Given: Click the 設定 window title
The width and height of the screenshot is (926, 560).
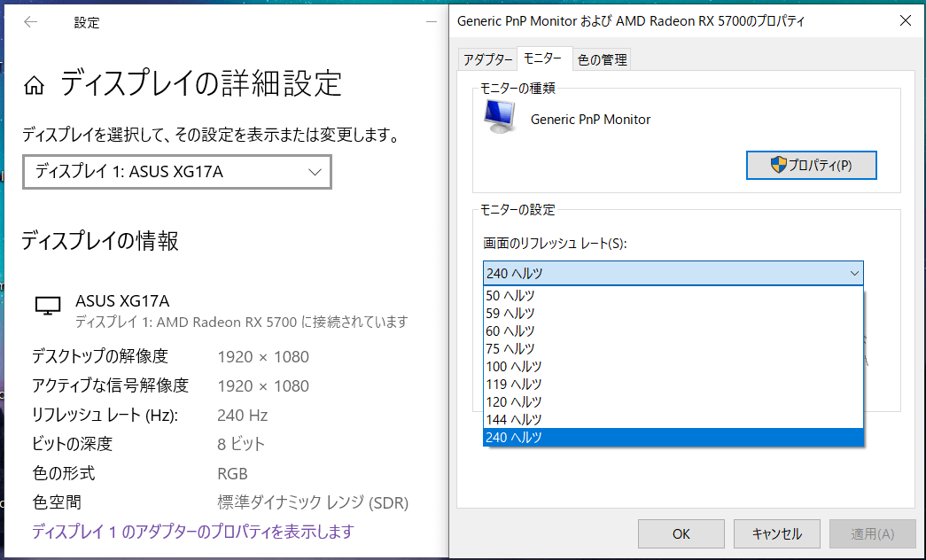Looking at the screenshot, I should coord(86,22).
